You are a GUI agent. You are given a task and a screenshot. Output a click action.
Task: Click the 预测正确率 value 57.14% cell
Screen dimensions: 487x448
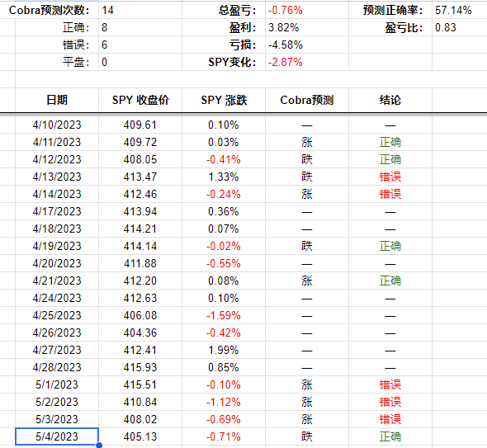(460, 10)
